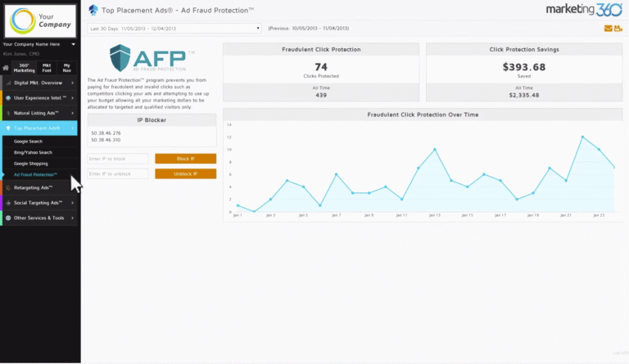The width and height of the screenshot is (629, 364).
Task: Click the home icon in sidebar
Action: 6,68
